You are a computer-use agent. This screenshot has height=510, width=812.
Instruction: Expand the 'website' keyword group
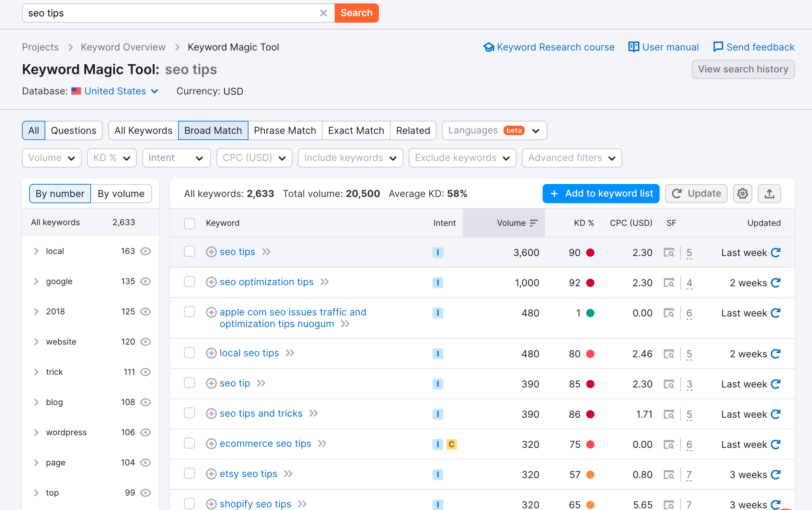pyautogui.click(x=36, y=342)
